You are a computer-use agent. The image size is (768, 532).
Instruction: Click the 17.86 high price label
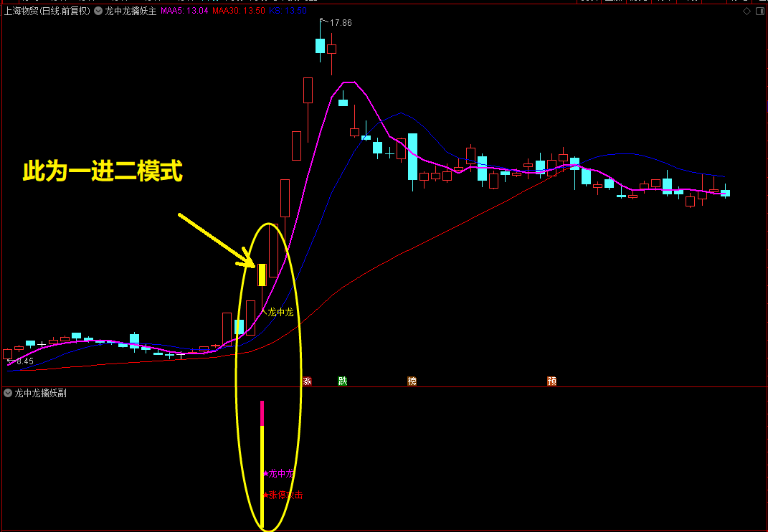click(x=341, y=22)
